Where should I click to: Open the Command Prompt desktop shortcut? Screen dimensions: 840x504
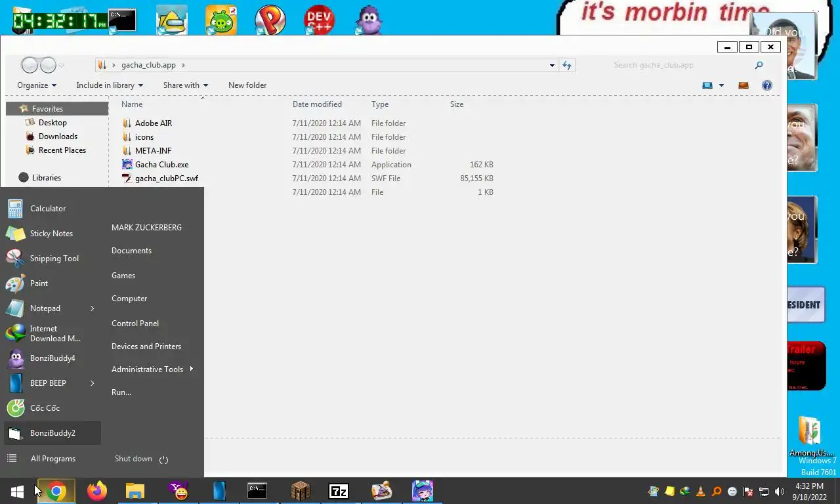coord(123,20)
